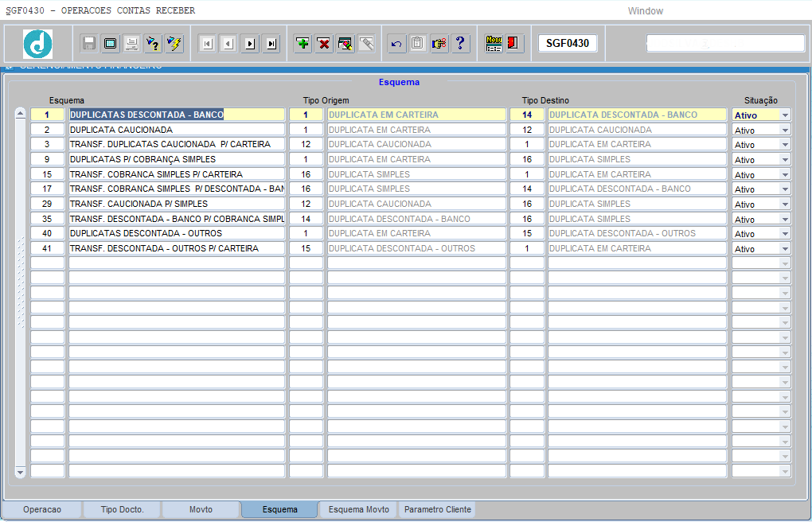The height and width of the screenshot is (522, 812).
Task: Jump to the last record
Action: [271, 44]
